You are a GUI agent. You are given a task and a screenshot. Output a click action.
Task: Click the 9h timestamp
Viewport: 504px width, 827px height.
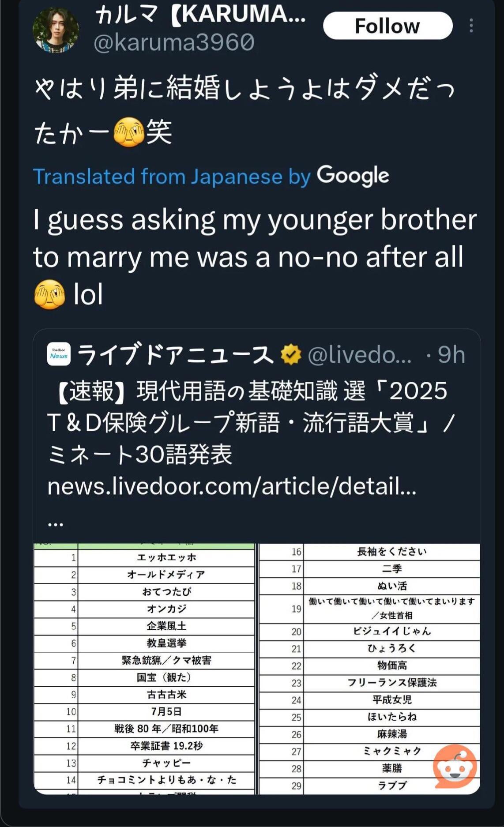pyautogui.click(x=451, y=355)
